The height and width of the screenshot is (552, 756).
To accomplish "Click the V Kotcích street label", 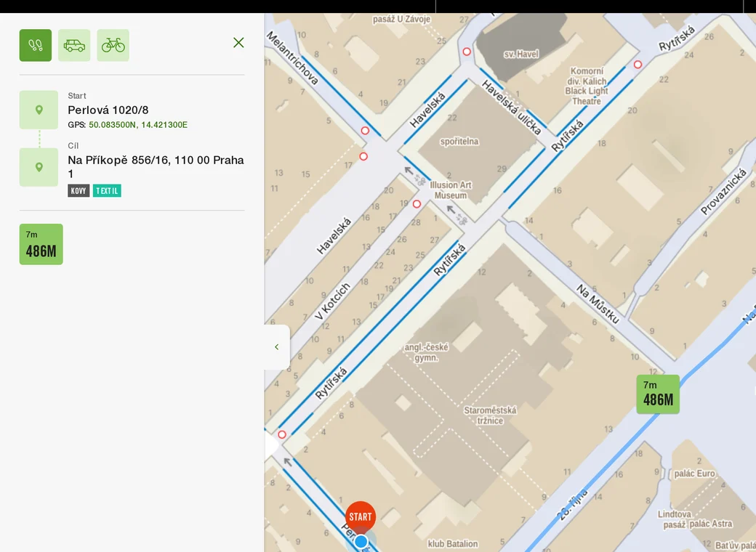I will (x=332, y=301).
